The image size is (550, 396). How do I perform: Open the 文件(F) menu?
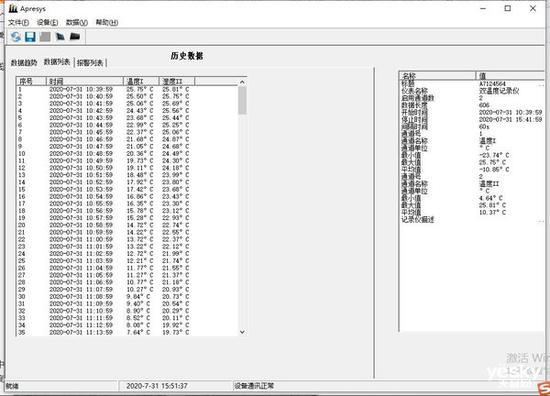coord(19,22)
